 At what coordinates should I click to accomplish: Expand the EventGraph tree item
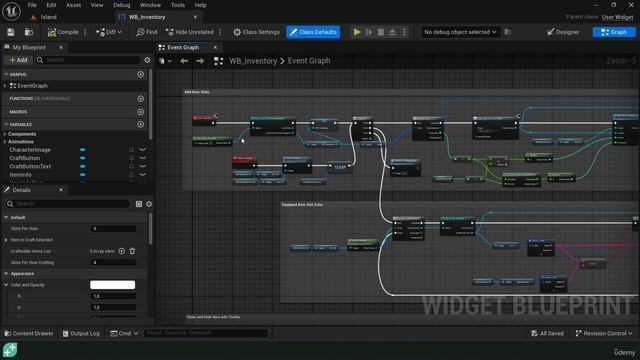coord(5,86)
